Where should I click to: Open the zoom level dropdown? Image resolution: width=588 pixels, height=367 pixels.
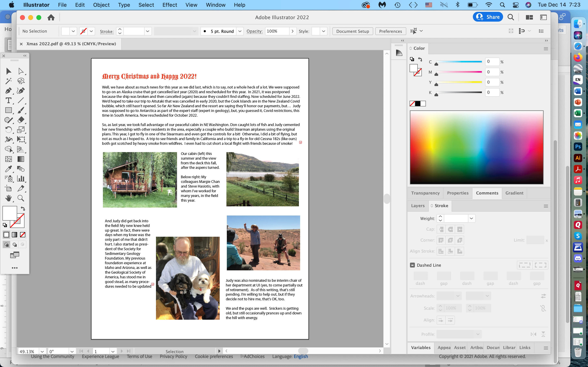42,351
